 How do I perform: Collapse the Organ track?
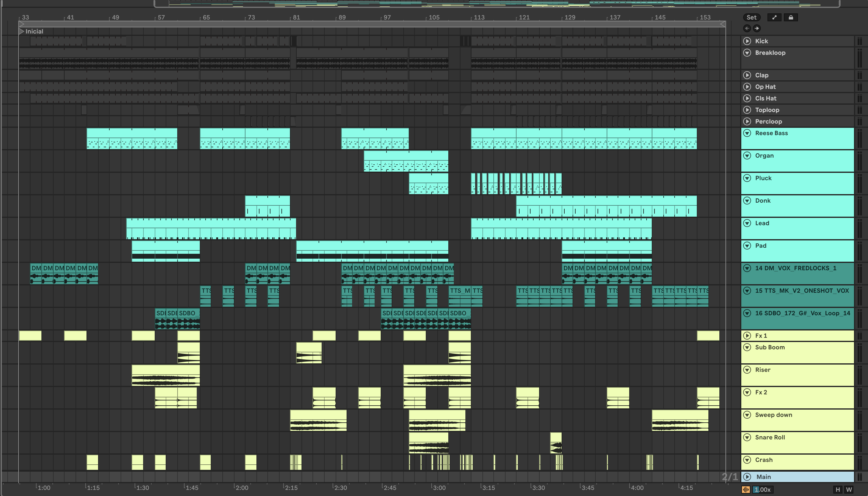tap(747, 155)
